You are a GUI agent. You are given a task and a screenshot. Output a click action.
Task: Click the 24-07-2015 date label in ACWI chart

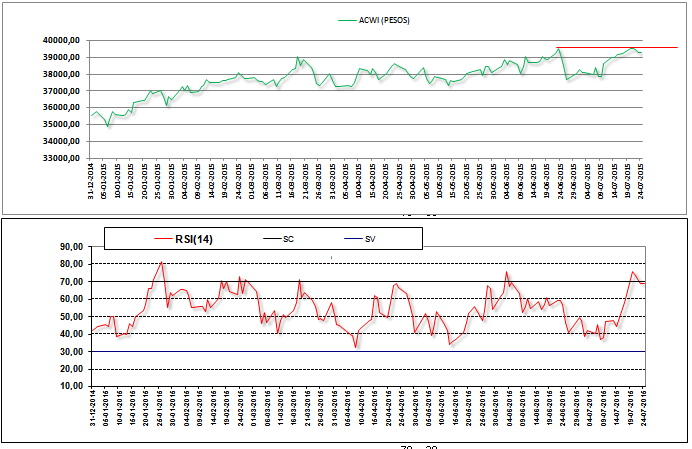point(641,181)
